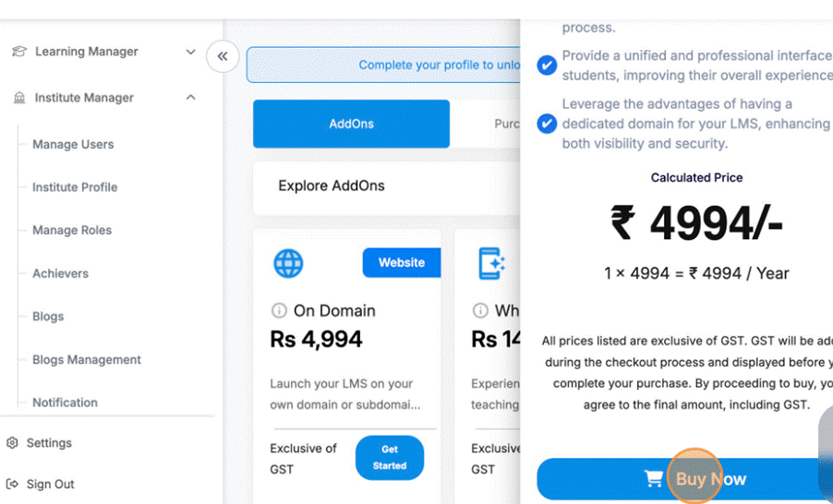Image resolution: width=833 pixels, height=504 pixels.
Task: Open Manage Users in sidebar
Action: [x=73, y=144]
